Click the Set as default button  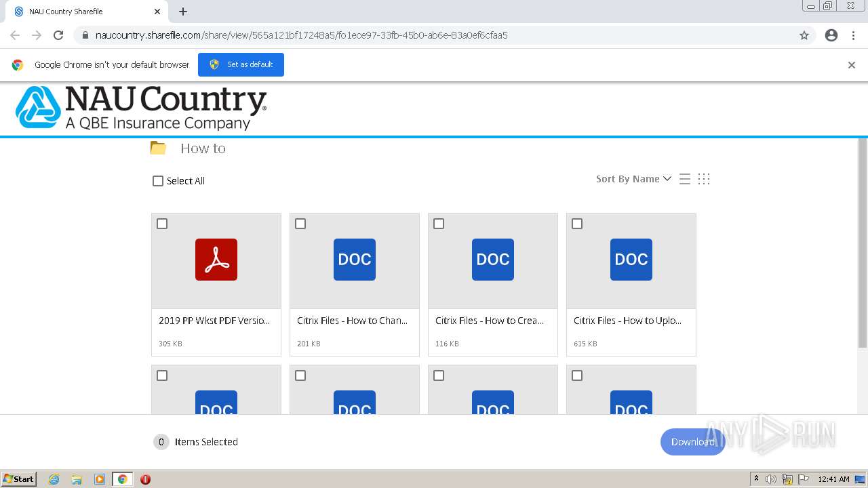tap(241, 64)
